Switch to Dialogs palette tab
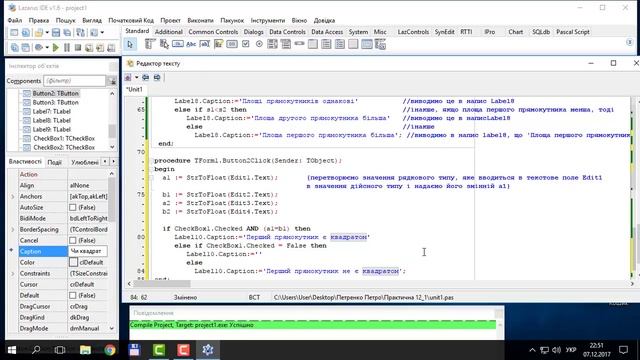Viewport: 640px width, 360px height. pos(253,32)
